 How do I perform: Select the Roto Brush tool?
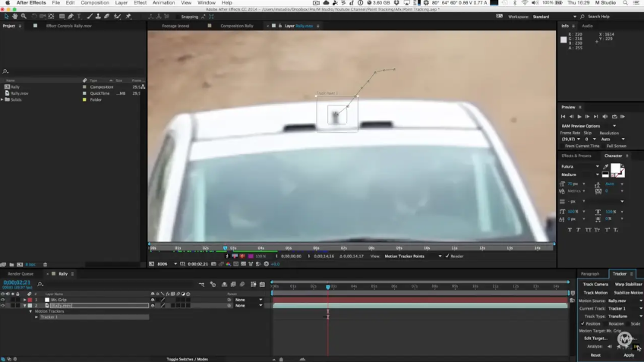[x=118, y=17]
